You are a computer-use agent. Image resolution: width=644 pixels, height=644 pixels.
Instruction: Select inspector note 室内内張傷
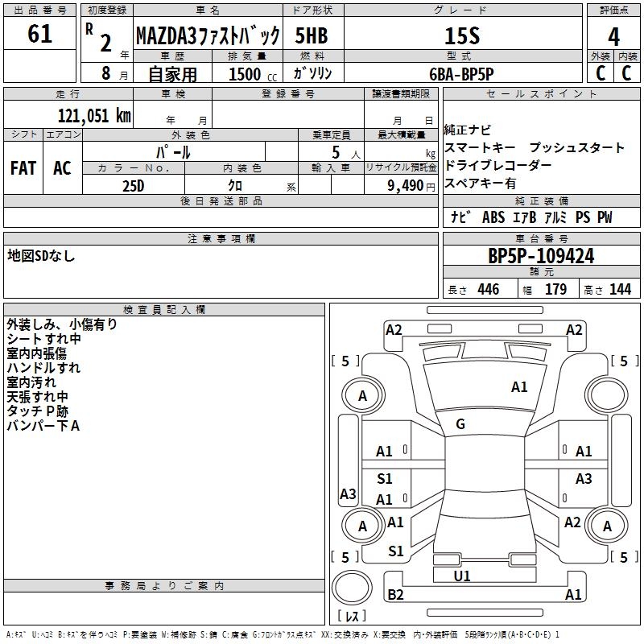36,353
